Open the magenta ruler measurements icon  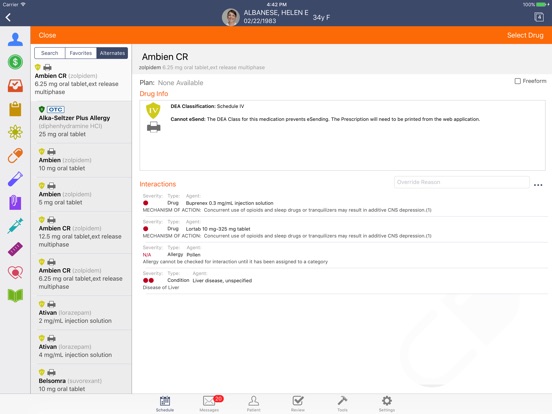[x=15, y=249]
